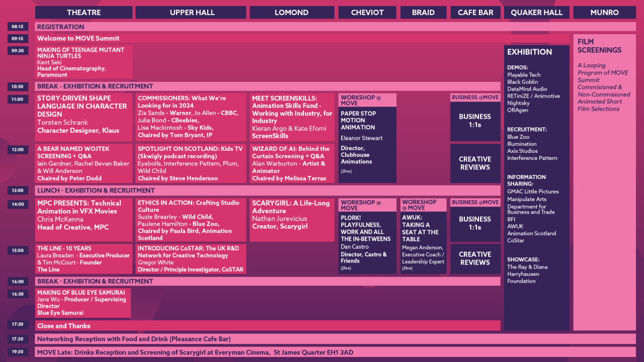Click the 11:00 time marker
The width and height of the screenshot is (644, 362).
pos(18,99)
